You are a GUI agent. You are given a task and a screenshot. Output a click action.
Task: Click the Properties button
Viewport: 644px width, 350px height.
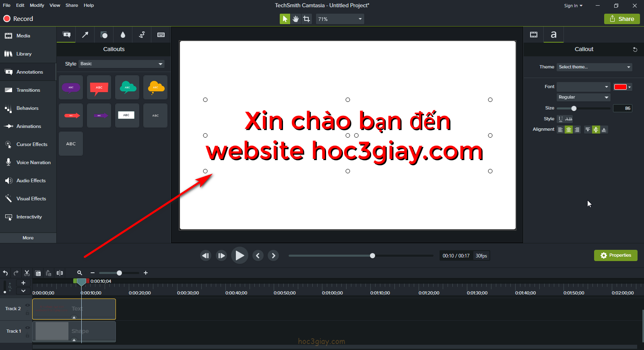pos(616,255)
